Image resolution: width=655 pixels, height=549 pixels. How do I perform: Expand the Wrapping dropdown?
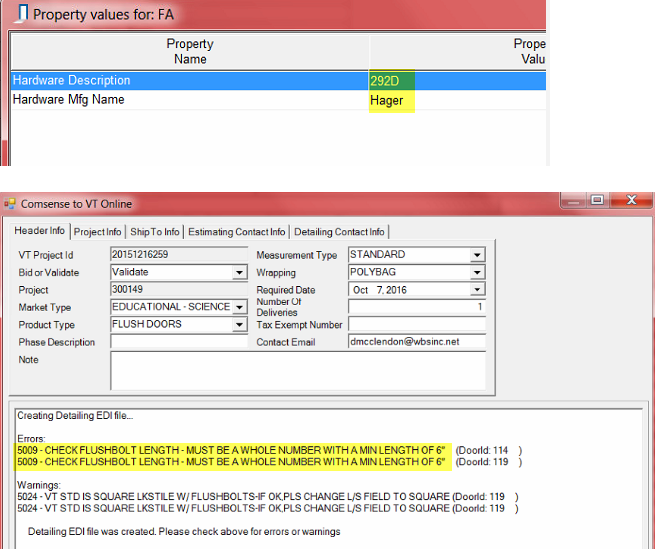(477, 272)
